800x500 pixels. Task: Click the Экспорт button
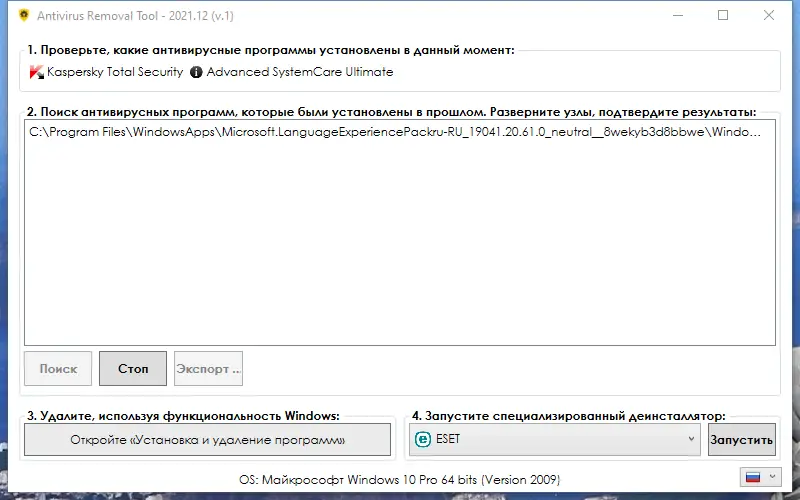coord(208,368)
